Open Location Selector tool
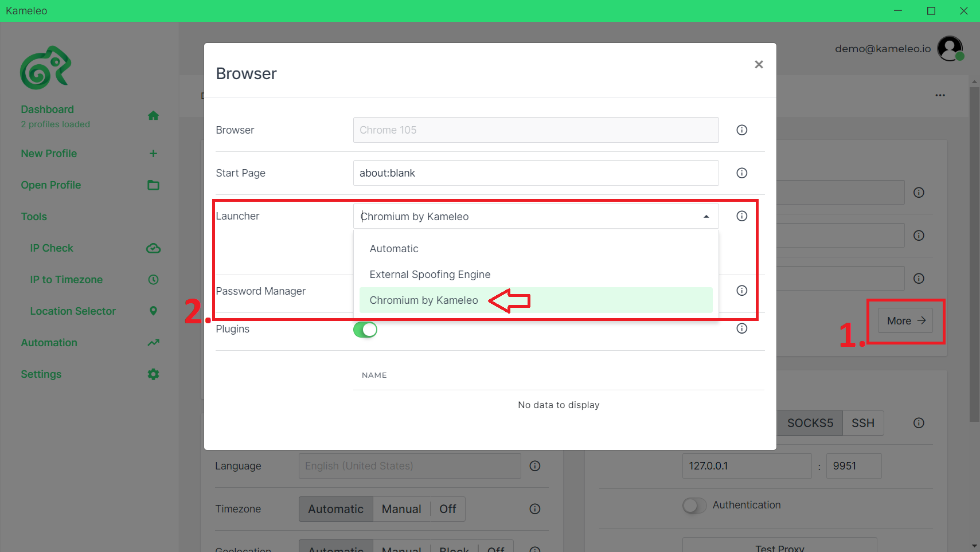980x552 pixels. tap(73, 311)
